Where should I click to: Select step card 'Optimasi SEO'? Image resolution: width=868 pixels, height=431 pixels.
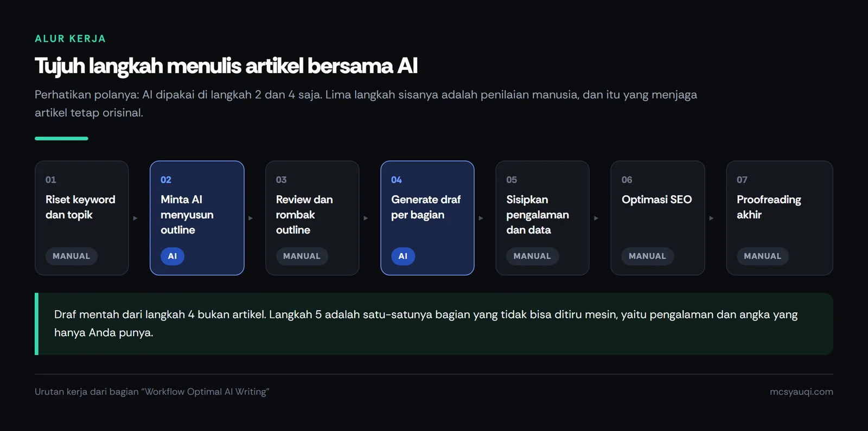click(658, 218)
